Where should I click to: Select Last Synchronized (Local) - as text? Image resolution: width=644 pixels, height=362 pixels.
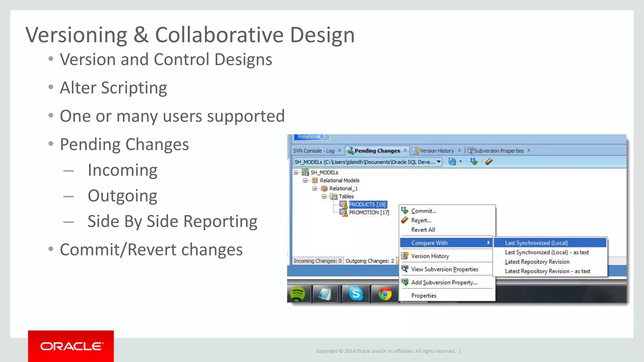click(550, 252)
